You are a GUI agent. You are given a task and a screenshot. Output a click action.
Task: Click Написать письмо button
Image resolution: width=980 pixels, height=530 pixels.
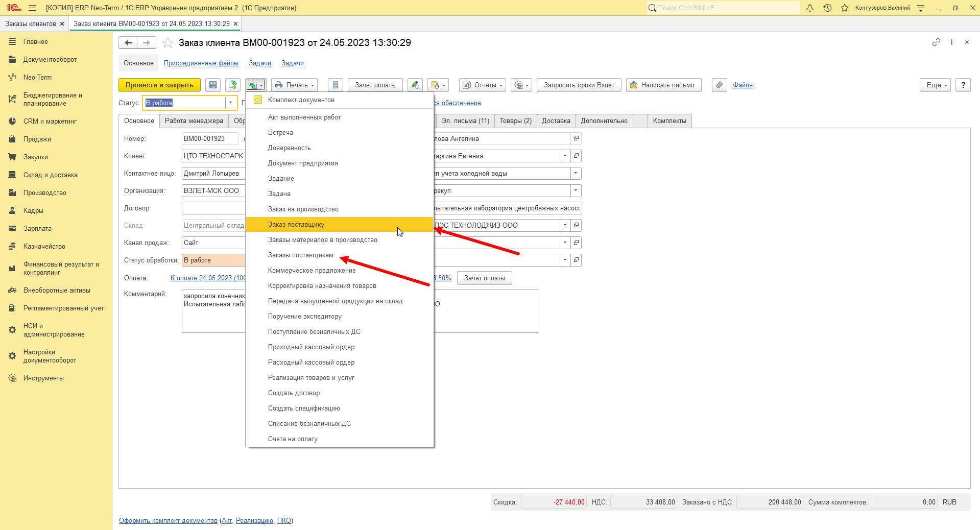point(663,85)
